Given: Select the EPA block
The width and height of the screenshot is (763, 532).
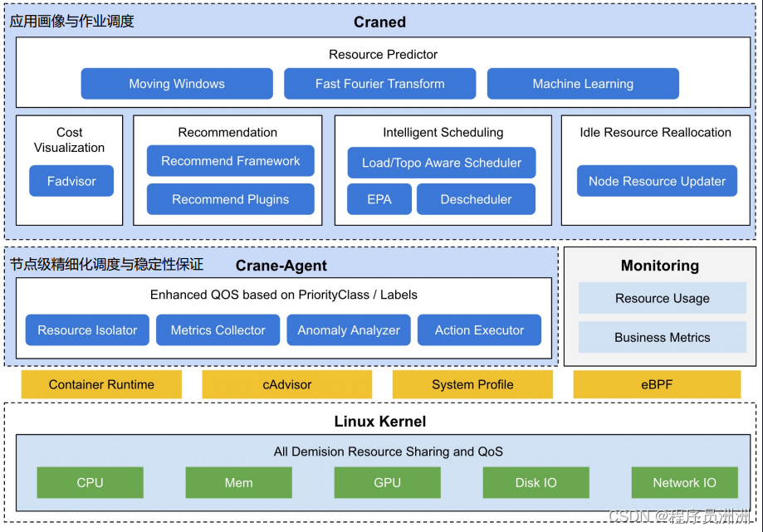Looking at the screenshot, I should point(379,199).
